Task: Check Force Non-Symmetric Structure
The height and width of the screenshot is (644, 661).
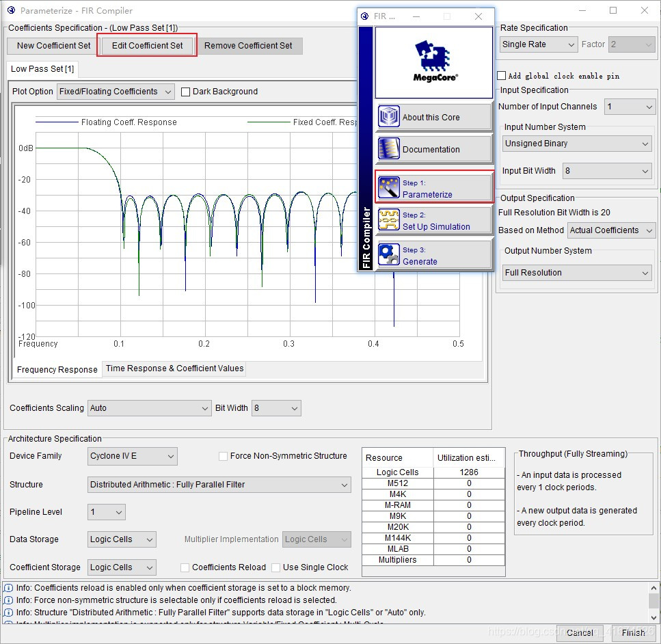Action: point(223,456)
